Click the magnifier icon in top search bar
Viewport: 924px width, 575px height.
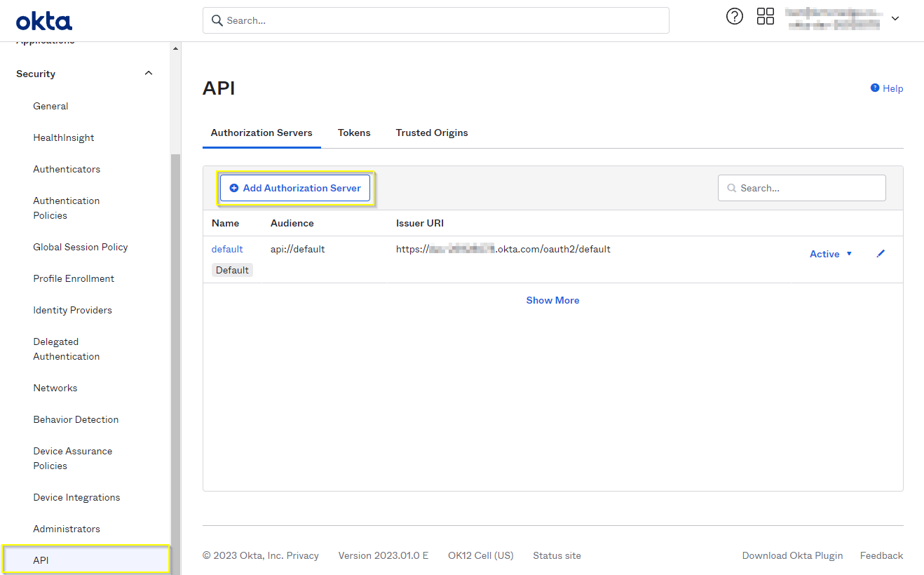pyautogui.click(x=217, y=20)
